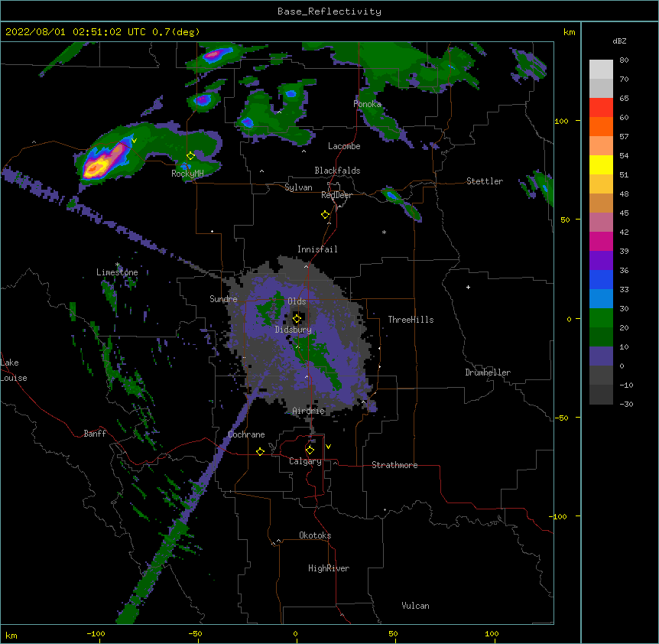The image size is (659, 644).
Task: Click the magenta storm cell at the map's top
Action: (x=215, y=54)
